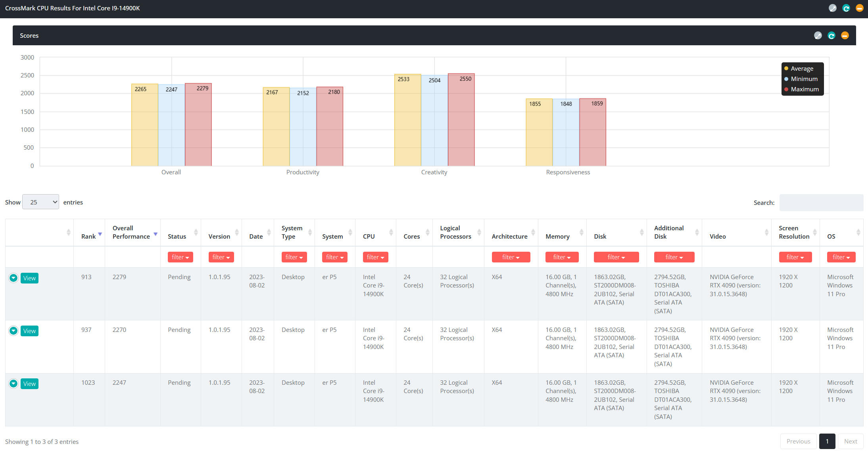Collapse the Scores panel with orange minus
868x455 pixels.
click(x=845, y=36)
